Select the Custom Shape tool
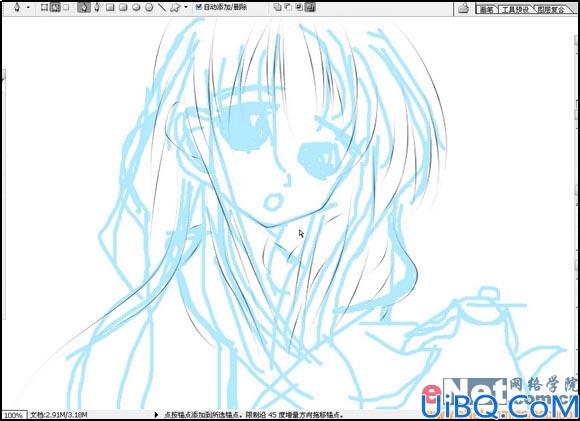Viewport: 580px width, 421px height. pyautogui.click(x=175, y=7)
